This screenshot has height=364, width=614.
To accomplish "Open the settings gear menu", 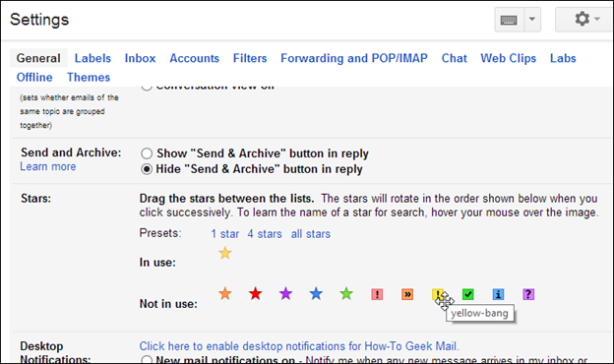I will pyautogui.click(x=585, y=19).
